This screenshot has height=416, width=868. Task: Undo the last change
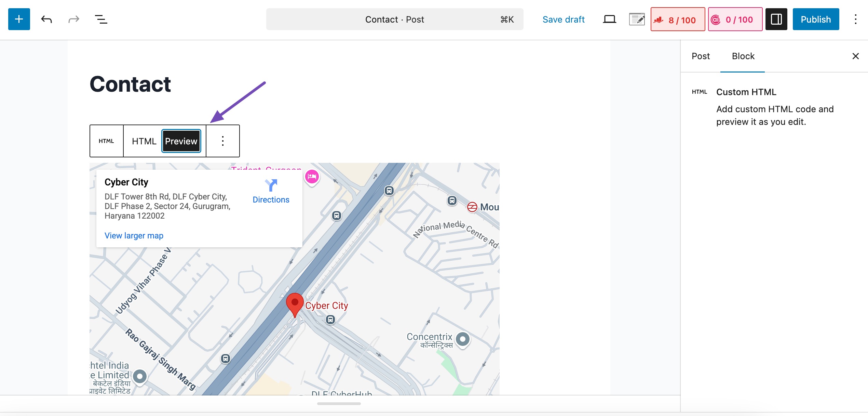click(x=46, y=19)
